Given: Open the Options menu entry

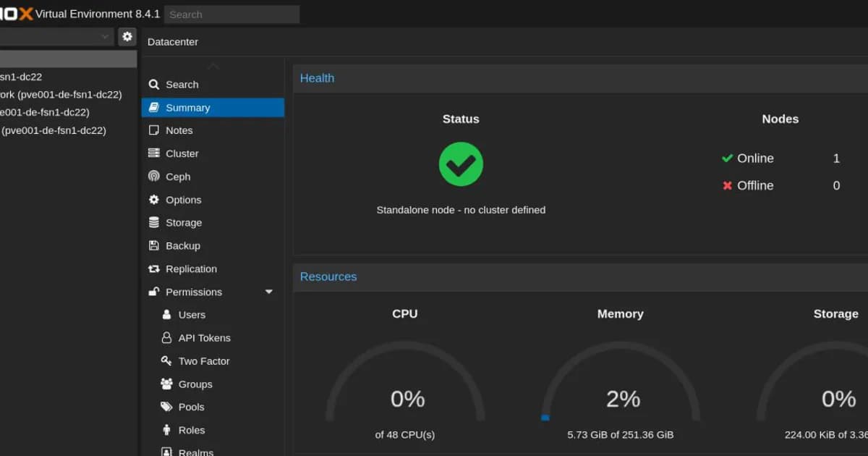Looking at the screenshot, I should (183, 200).
